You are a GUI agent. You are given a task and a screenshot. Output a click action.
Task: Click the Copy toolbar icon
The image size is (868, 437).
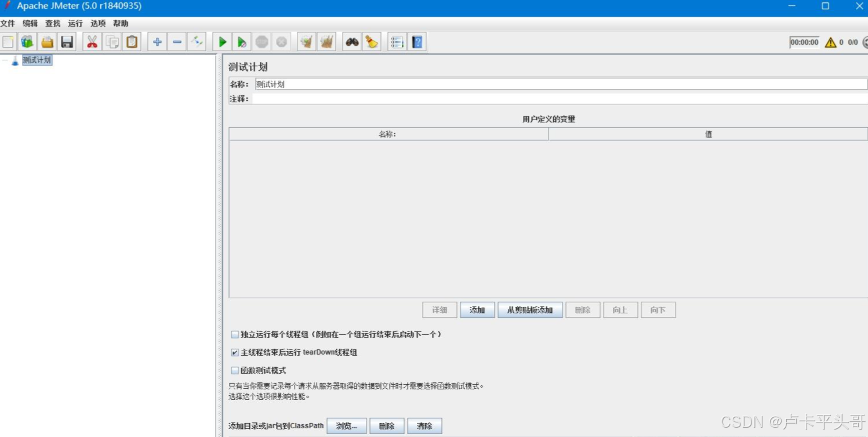[x=112, y=42]
